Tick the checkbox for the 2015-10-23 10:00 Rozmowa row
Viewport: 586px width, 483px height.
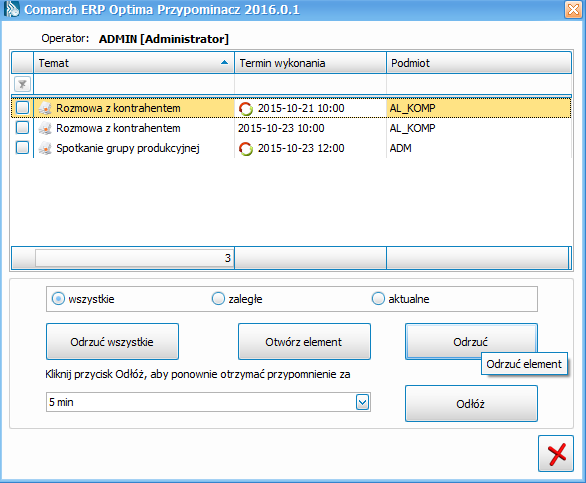22,128
